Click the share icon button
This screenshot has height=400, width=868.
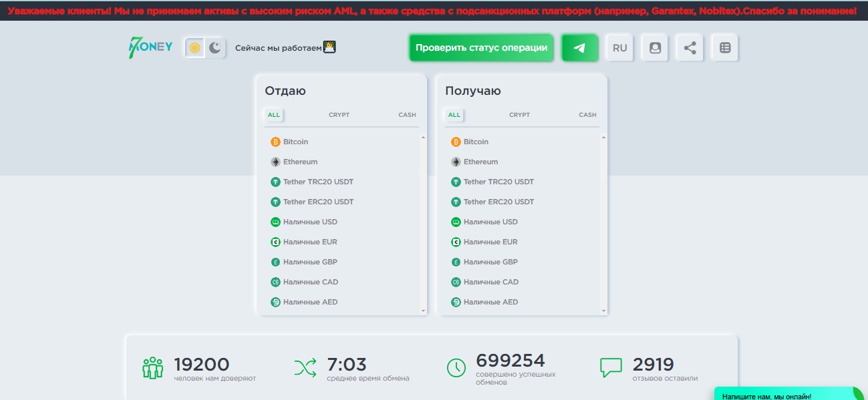(x=690, y=48)
